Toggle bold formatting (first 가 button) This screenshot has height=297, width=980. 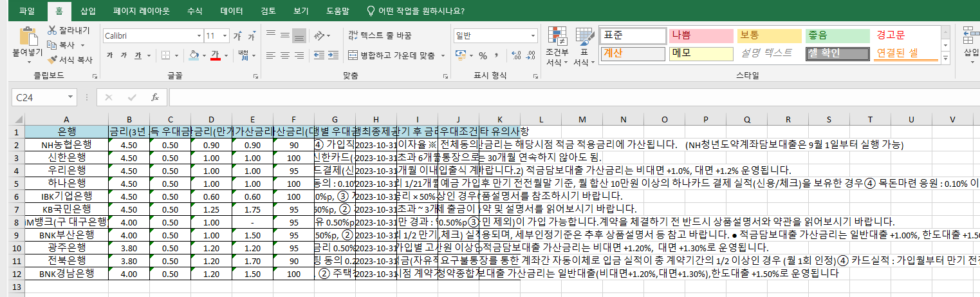click(x=109, y=55)
